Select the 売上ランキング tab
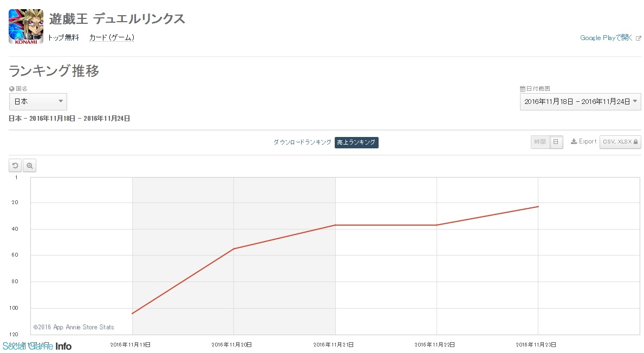Image resolution: width=644 pixels, height=353 pixels. coord(356,142)
